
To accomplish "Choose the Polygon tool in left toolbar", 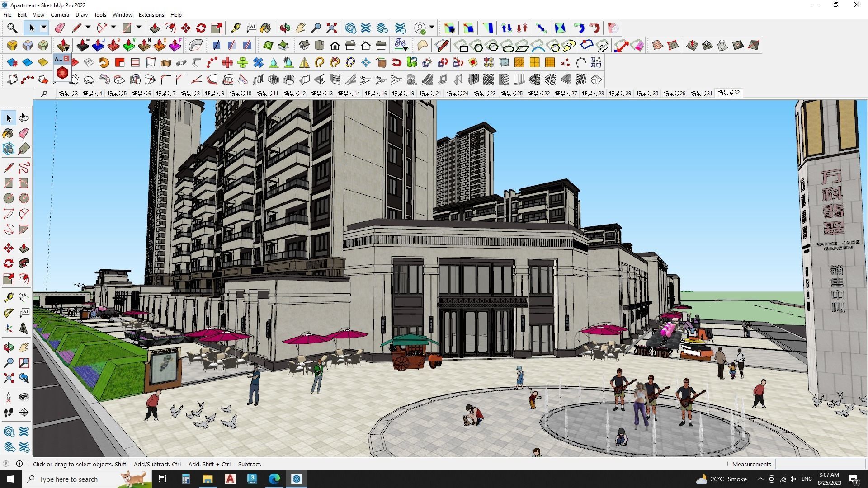I will pos(24,198).
